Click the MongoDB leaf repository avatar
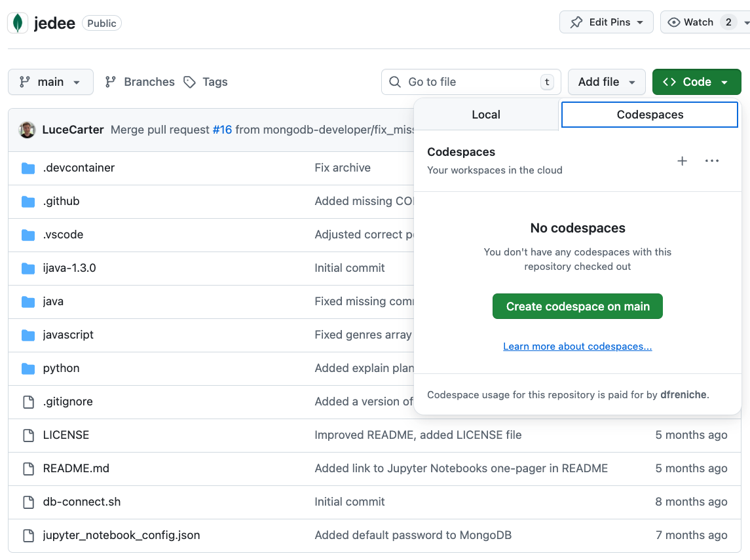This screenshot has height=560, width=750. [x=18, y=23]
